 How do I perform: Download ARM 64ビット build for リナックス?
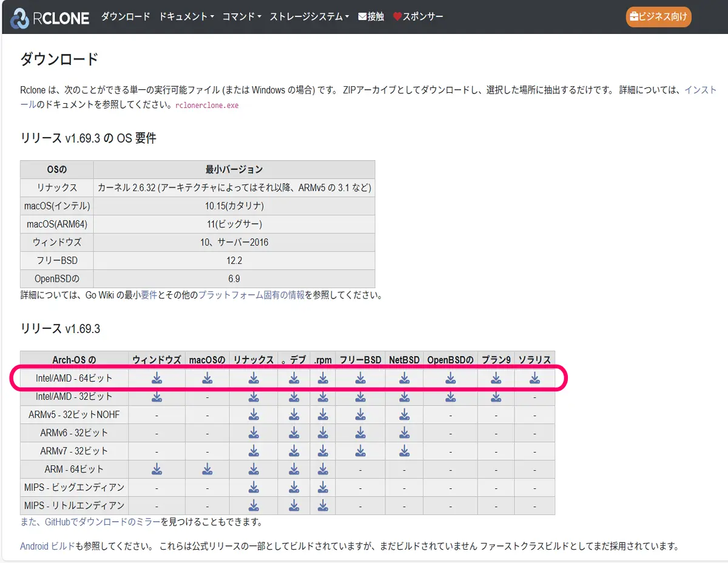254,470
